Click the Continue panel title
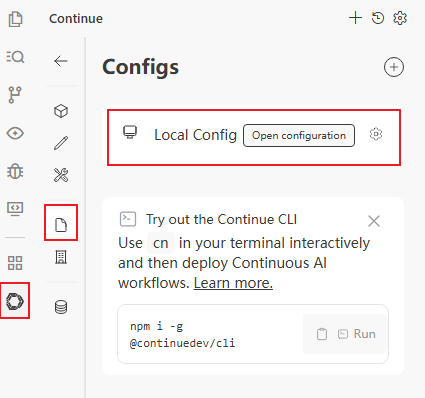 [x=76, y=19]
